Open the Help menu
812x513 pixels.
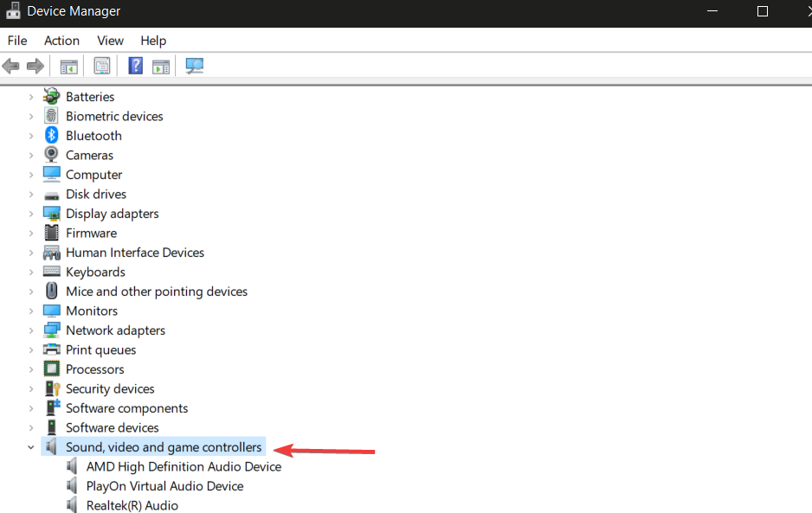click(x=153, y=41)
